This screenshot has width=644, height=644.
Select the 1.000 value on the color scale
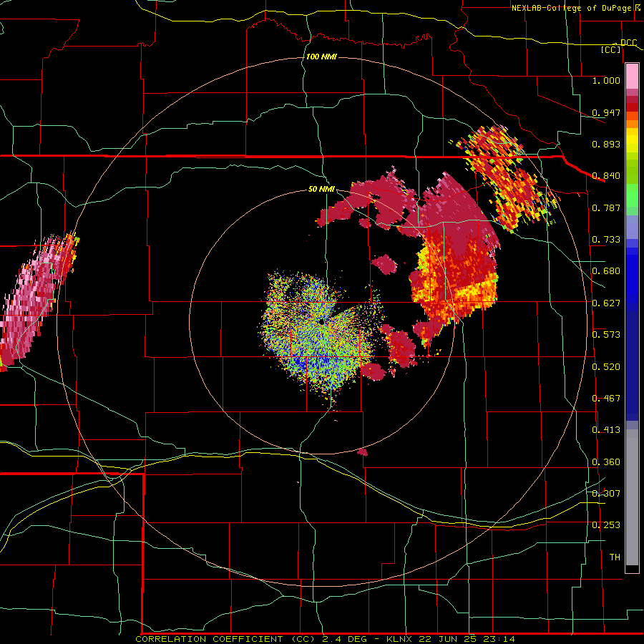tap(606, 80)
